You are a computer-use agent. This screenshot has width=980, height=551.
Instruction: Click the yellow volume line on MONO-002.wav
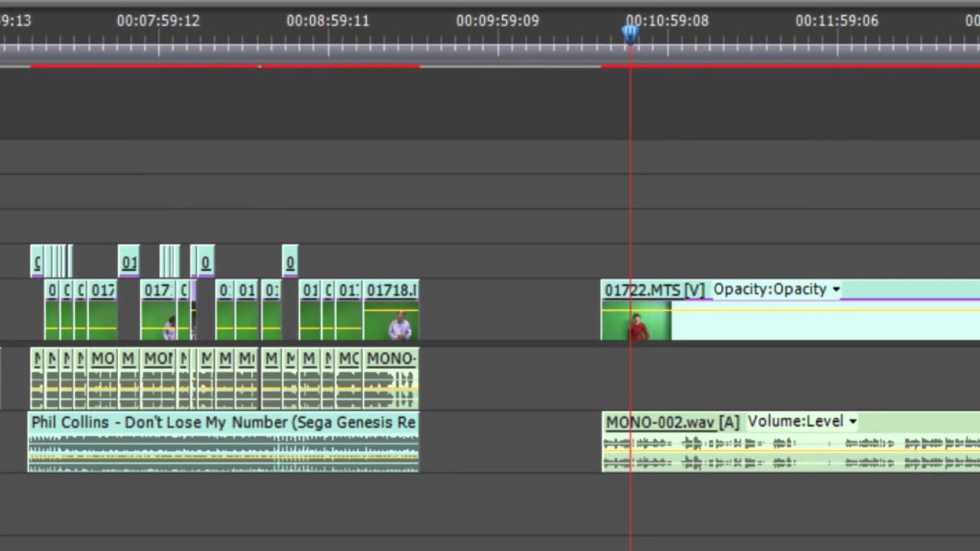pyautogui.click(x=790, y=452)
